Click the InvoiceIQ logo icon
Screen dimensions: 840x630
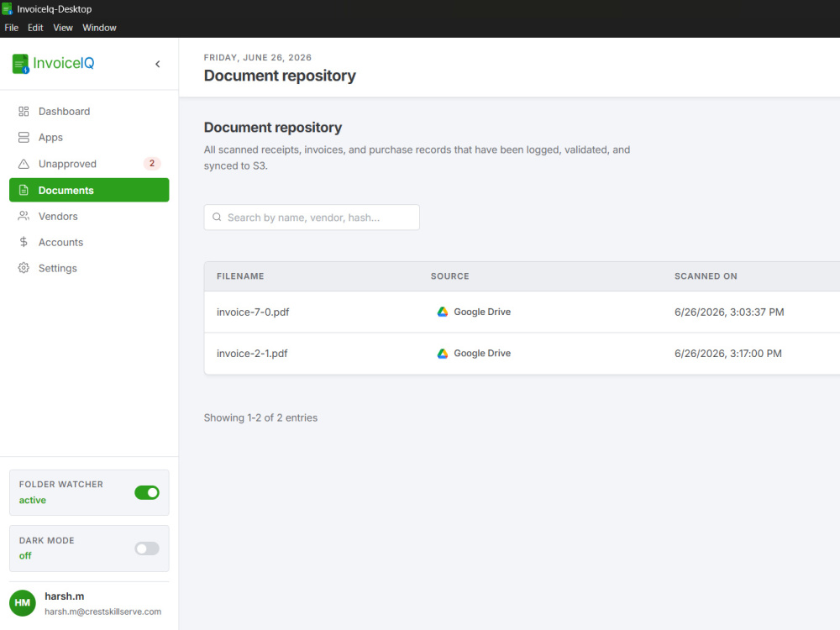click(x=20, y=64)
